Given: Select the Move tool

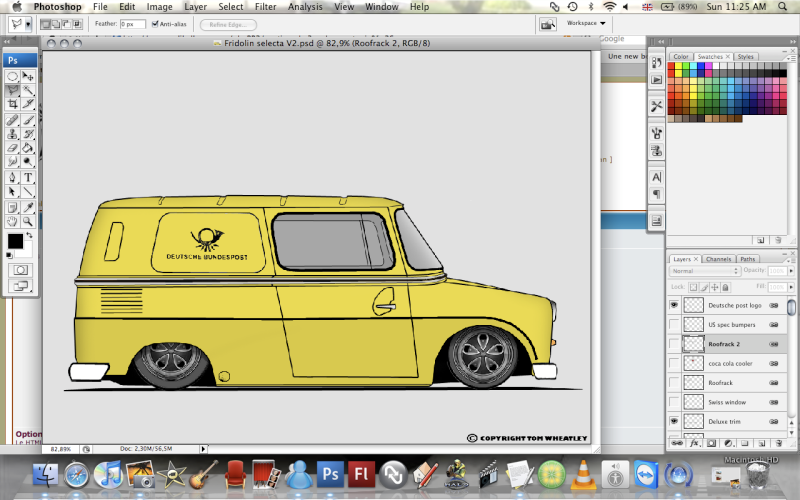Looking at the screenshot, I should [x=28, y=77].
